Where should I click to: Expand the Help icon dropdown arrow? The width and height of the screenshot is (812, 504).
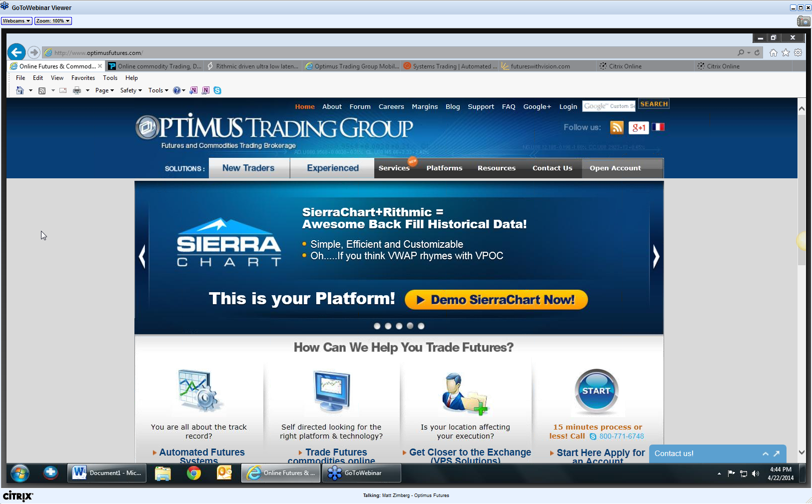pyautogui.click(x=183, y=90)
